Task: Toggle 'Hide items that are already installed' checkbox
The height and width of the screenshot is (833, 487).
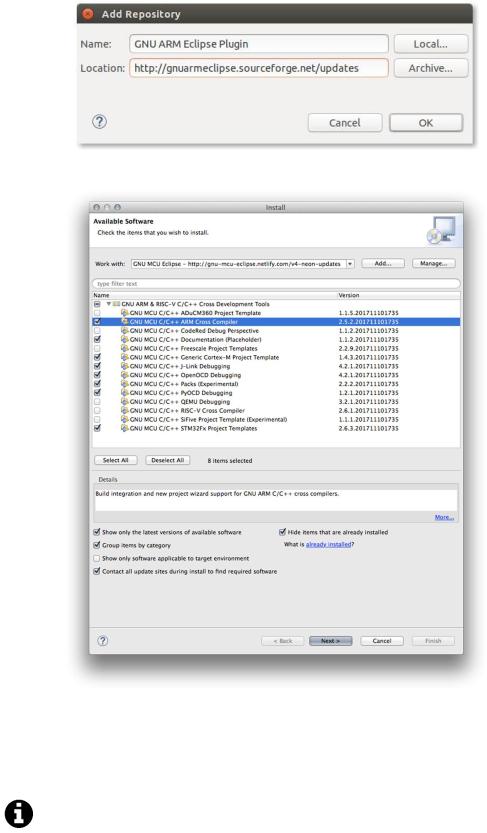Action: pos(283,532)
